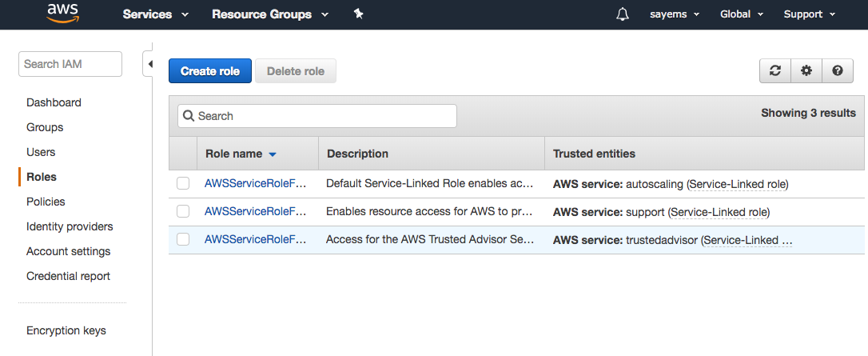Open the Global region dropdown

[742, 14]
